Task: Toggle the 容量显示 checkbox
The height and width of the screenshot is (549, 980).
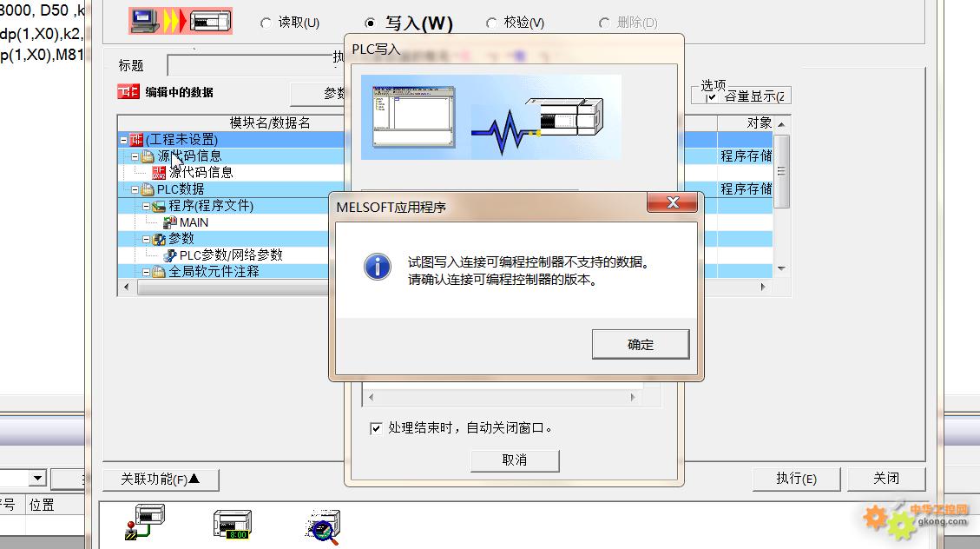Action: point(711,97)
